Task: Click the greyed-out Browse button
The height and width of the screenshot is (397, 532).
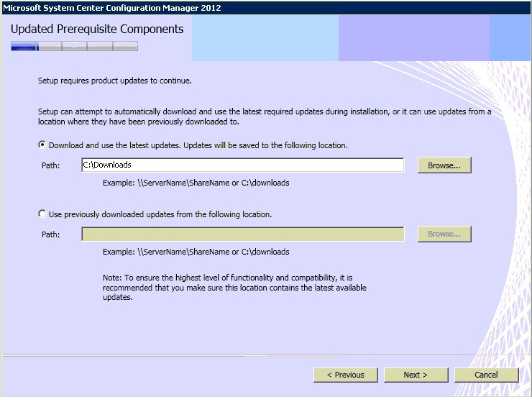Action: pos(444,234)
